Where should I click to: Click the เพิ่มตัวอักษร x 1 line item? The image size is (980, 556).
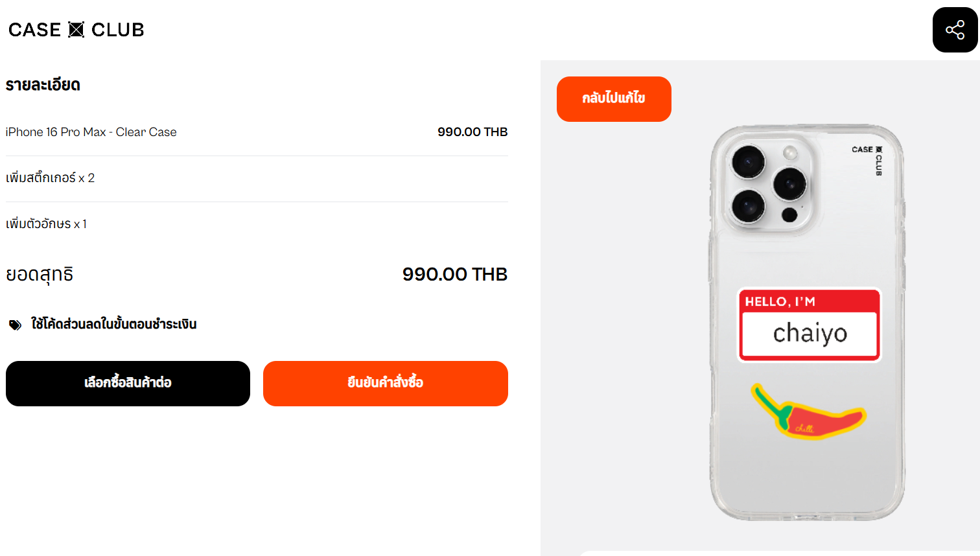coord(257,224)
